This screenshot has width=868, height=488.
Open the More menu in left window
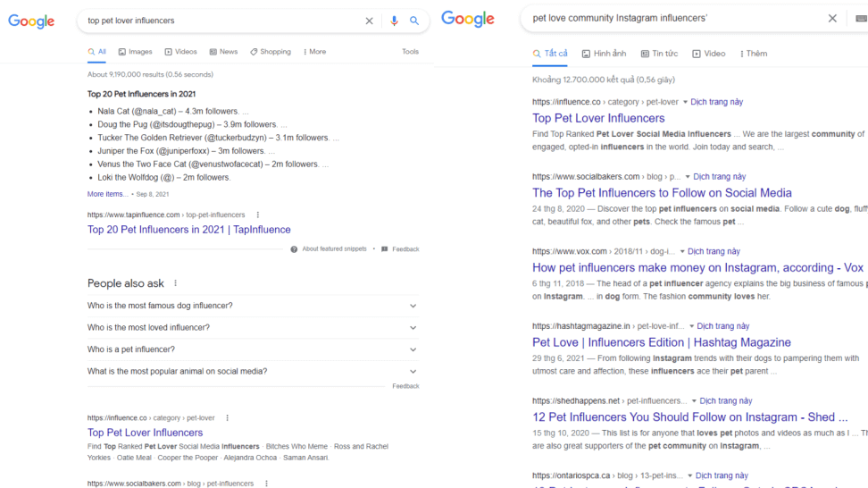point(314,52)
